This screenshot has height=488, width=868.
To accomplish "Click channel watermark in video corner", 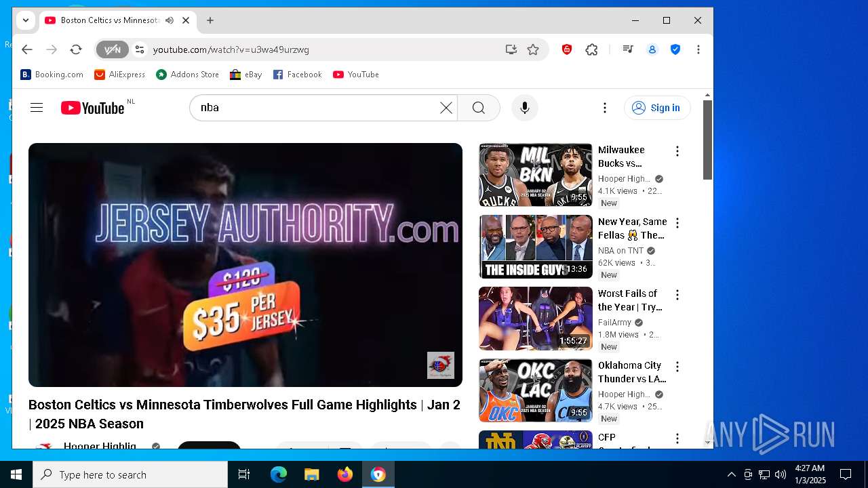I will pos(441,365).
